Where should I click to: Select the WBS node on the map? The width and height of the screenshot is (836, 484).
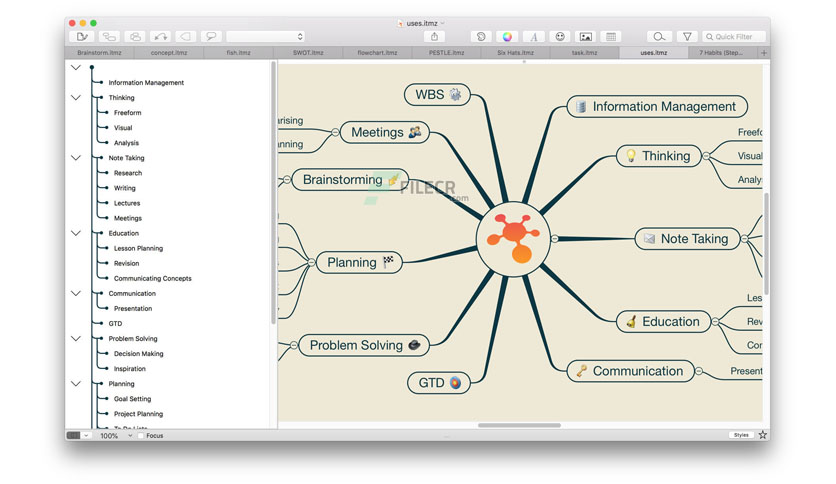(x=437, y=94)
